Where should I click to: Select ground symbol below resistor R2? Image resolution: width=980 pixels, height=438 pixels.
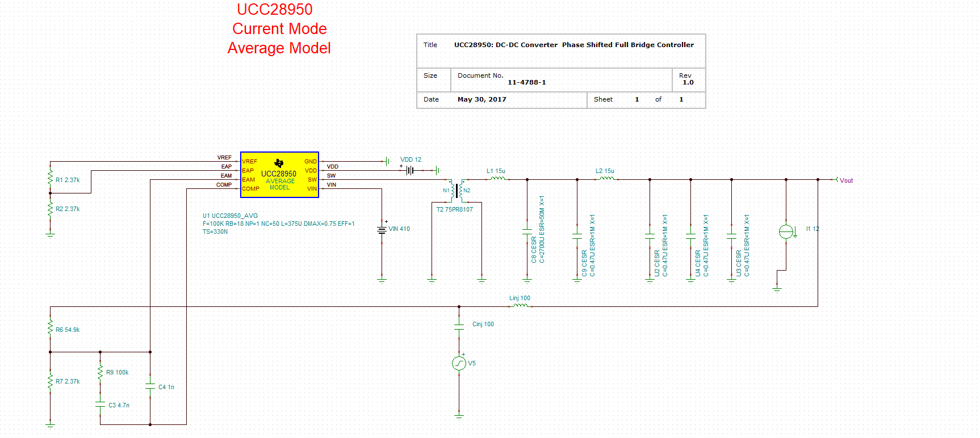[51, 233]
